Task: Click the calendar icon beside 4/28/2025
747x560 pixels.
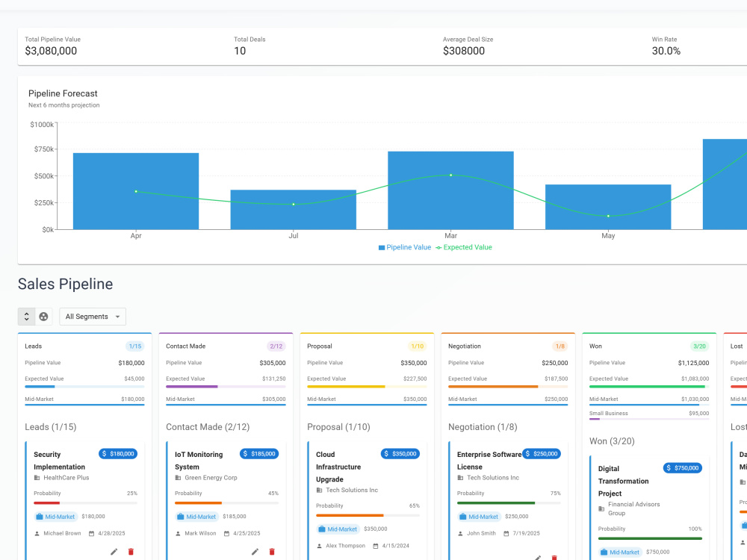Action: tap(91, 534)
